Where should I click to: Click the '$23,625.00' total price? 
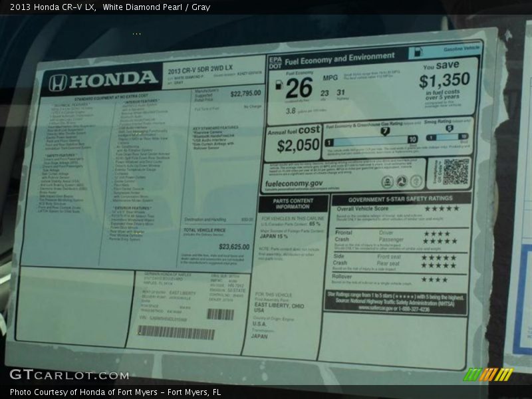tap(234, 247)
